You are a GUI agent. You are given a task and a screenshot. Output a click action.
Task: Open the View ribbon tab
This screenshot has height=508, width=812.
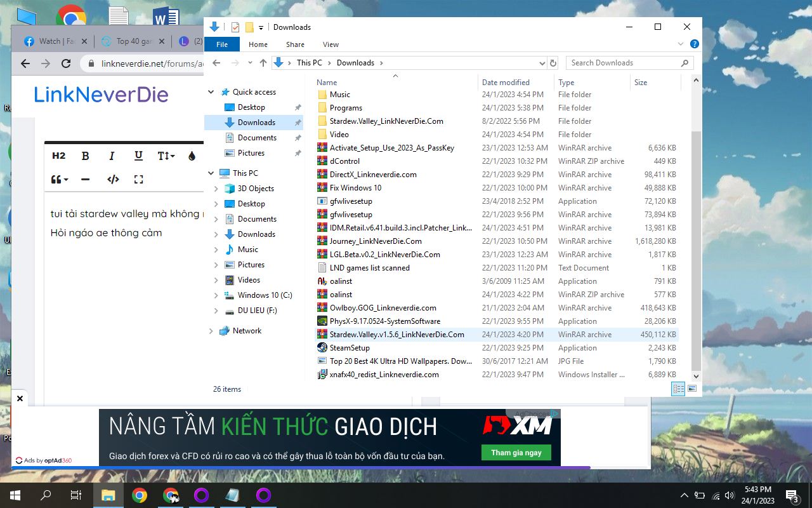click(331, 44)
